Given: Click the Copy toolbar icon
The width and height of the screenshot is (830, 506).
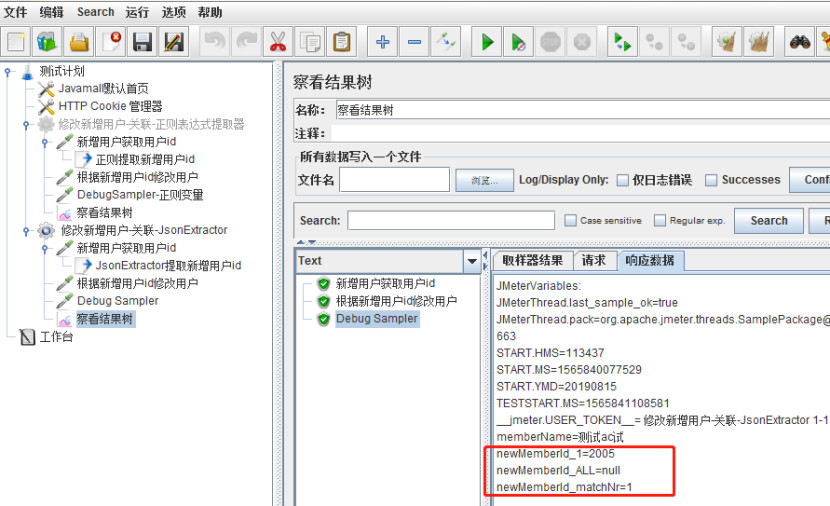Looking at the screenshot, I should click(x=310, y=41).
